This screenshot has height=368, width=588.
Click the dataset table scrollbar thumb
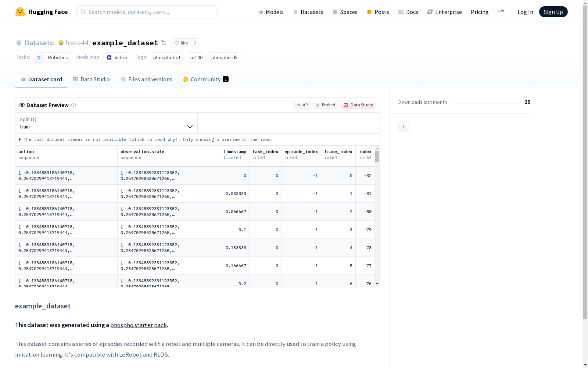point(377,157)
